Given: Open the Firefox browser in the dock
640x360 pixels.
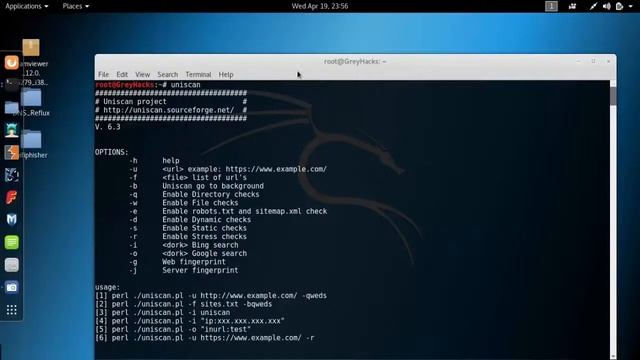Looking at the screenshot, I should [x=11, y=63].
